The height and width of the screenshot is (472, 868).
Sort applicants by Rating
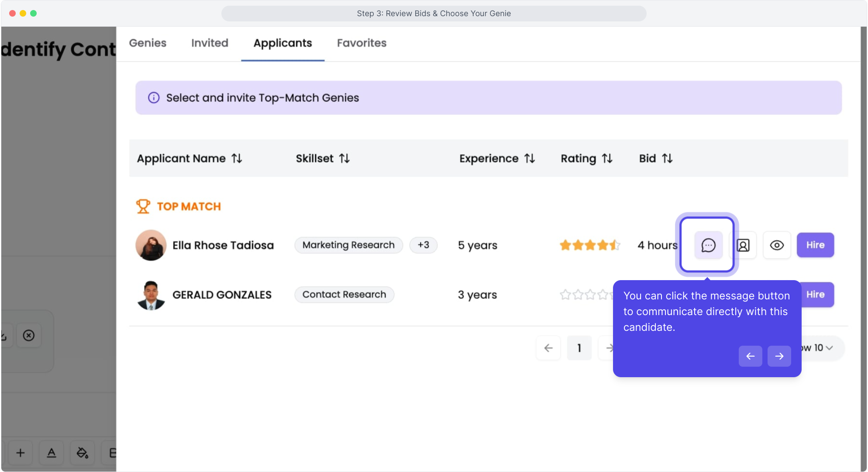pos(607,158)
